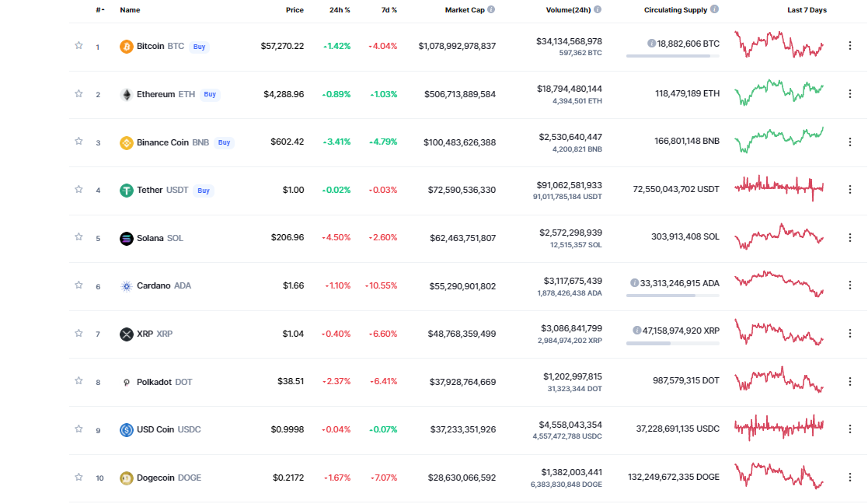Click the Buy button next to Binance Coin
868x504 pixels.
pos(225,143)
